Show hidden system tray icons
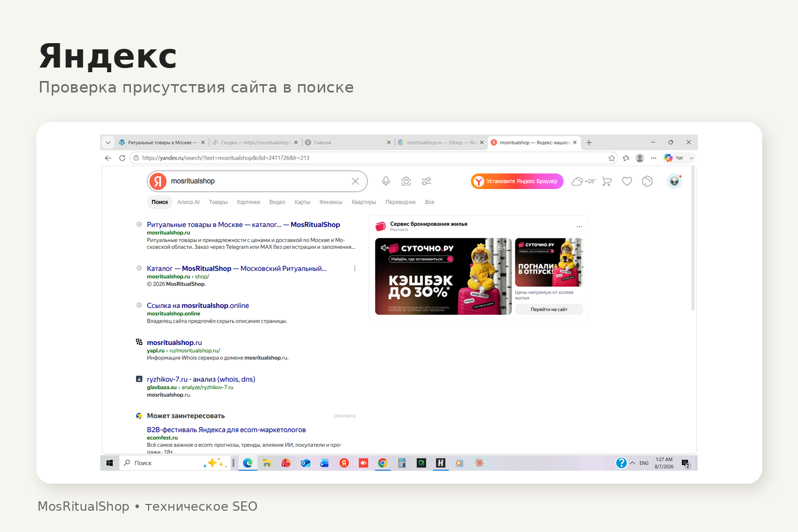This screenshot has height=532, width=798. point(632,463)
